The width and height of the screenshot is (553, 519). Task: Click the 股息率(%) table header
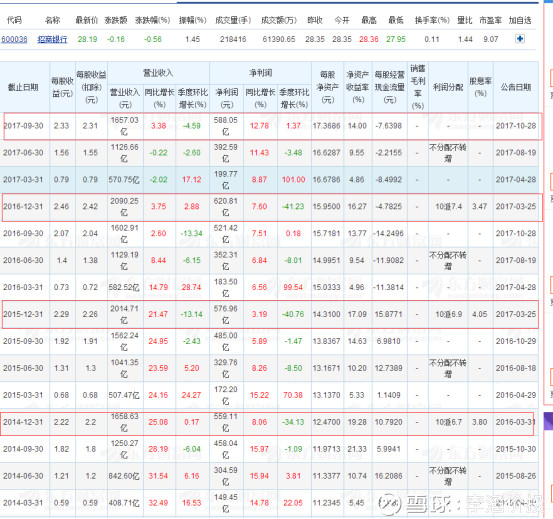pyautogui.click(x=480, y=87)
